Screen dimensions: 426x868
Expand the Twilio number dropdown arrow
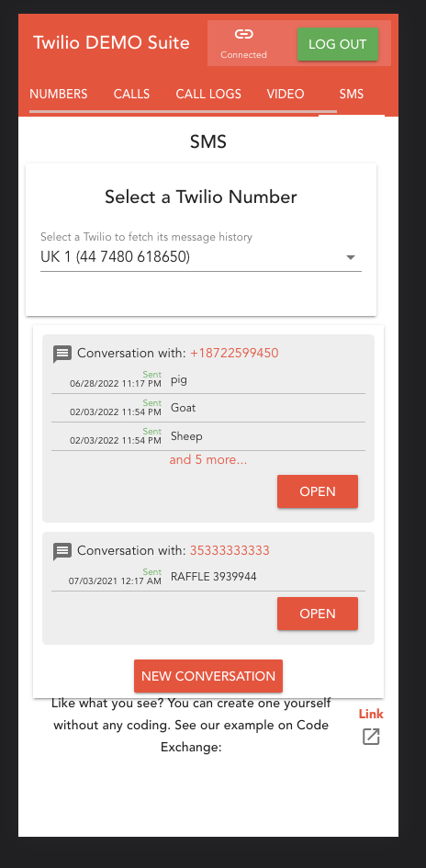350,257
